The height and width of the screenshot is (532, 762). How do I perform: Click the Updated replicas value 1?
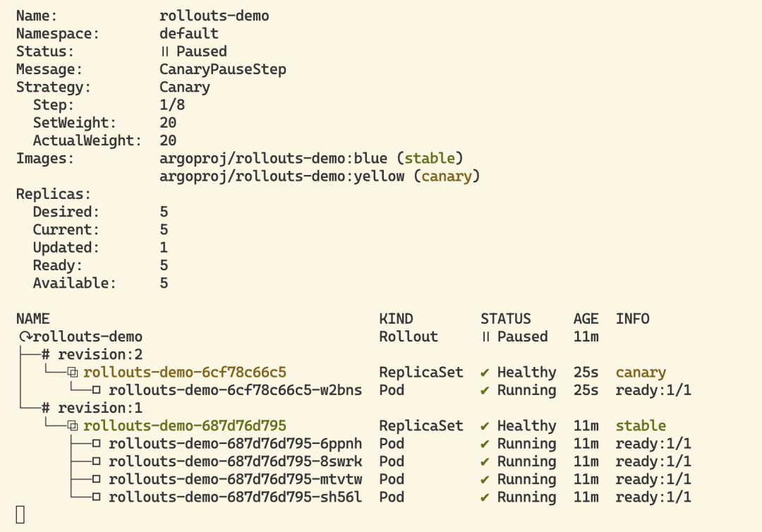[164, 247]
